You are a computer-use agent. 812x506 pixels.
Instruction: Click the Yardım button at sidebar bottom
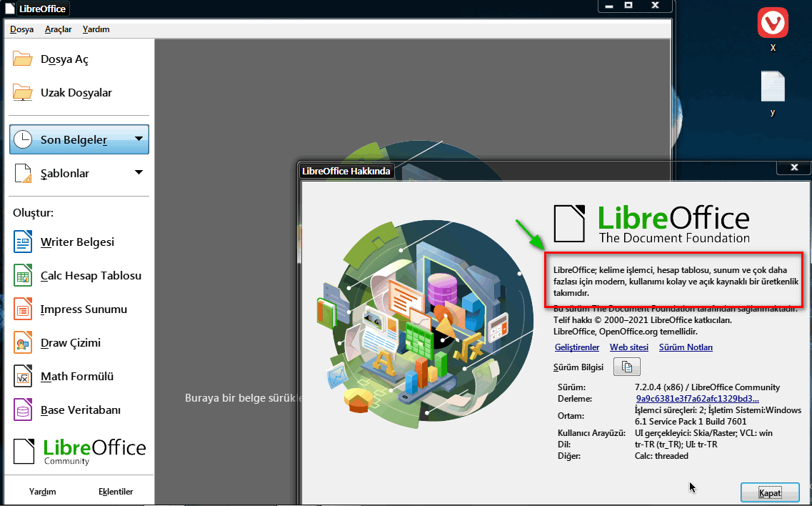[x=42, y=492]
